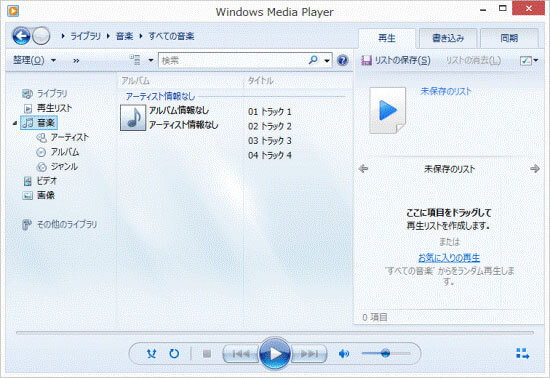
Task: Go back with the blue back arrow
Action: pos(21,36)
